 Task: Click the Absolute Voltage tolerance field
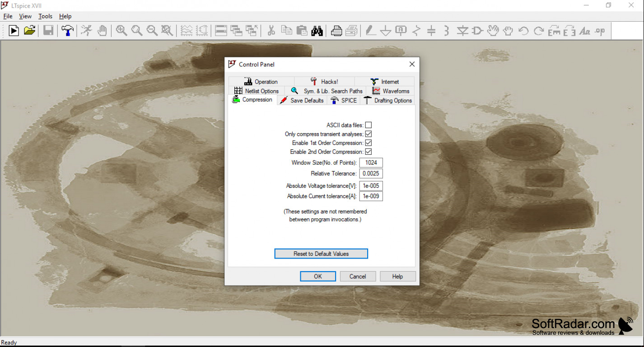pyautogui.click(x=371, y=186)
